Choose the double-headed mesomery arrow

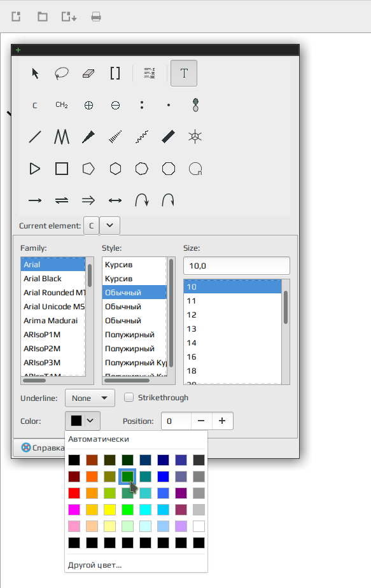(115, 200)
